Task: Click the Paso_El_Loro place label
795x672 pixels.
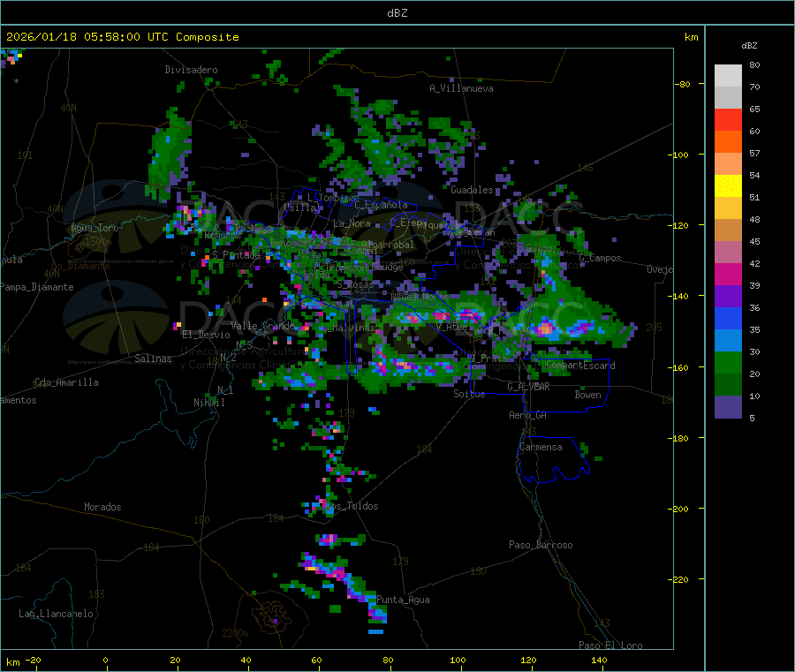Action: (611, 646)
